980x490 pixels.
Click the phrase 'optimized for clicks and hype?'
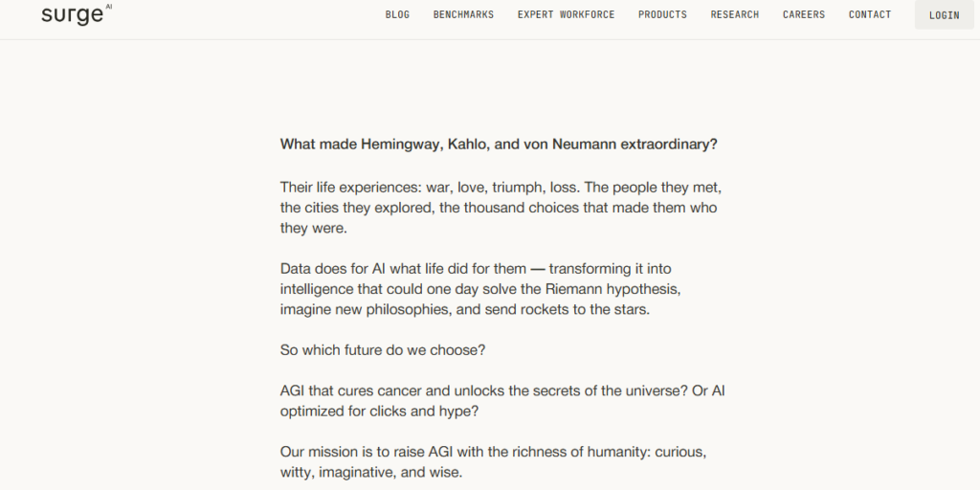379,412
